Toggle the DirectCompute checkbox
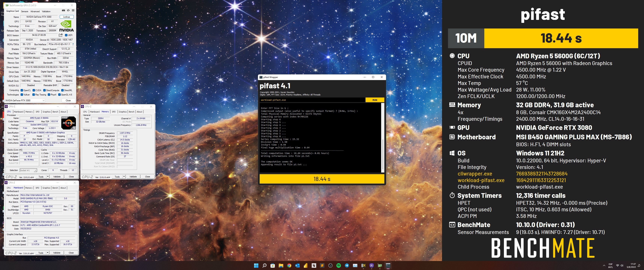 click(45, 90)
